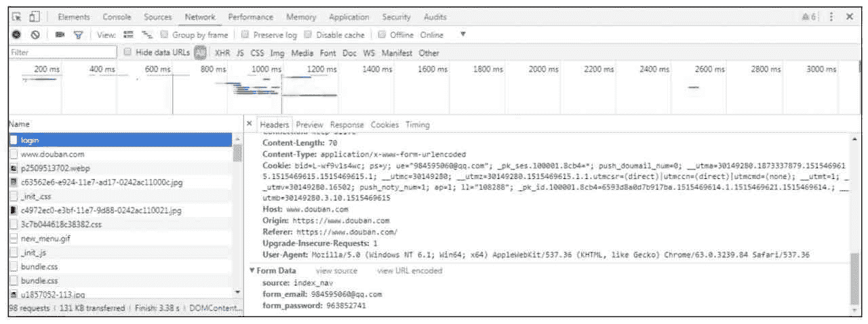Open DevTools three-dot customize menu
This screenshot has height=324, width=868.
(x=831, y=17)
